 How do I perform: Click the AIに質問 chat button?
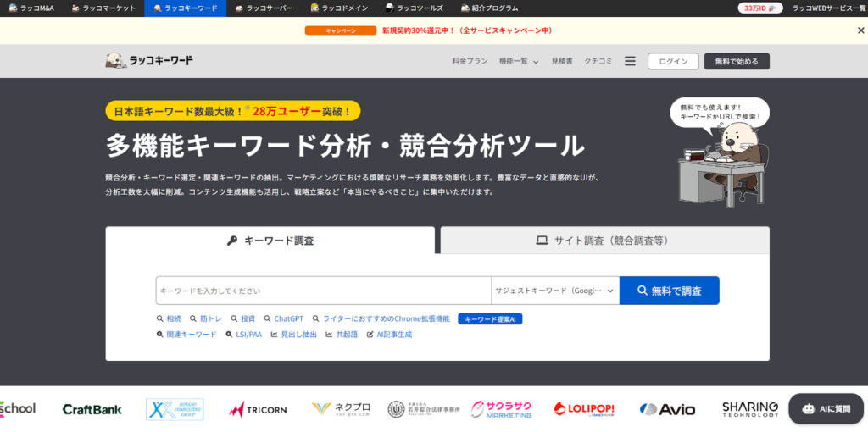826,409
